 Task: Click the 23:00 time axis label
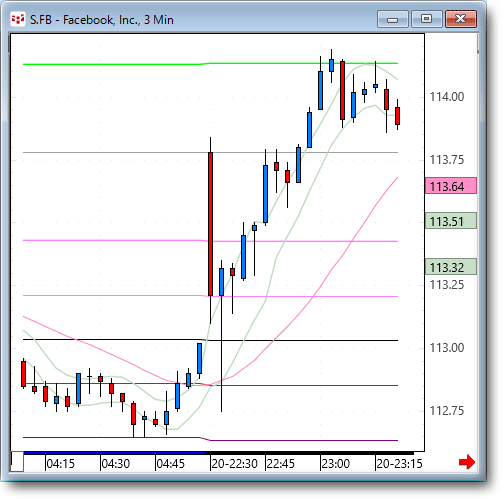[x=336, y=464]
